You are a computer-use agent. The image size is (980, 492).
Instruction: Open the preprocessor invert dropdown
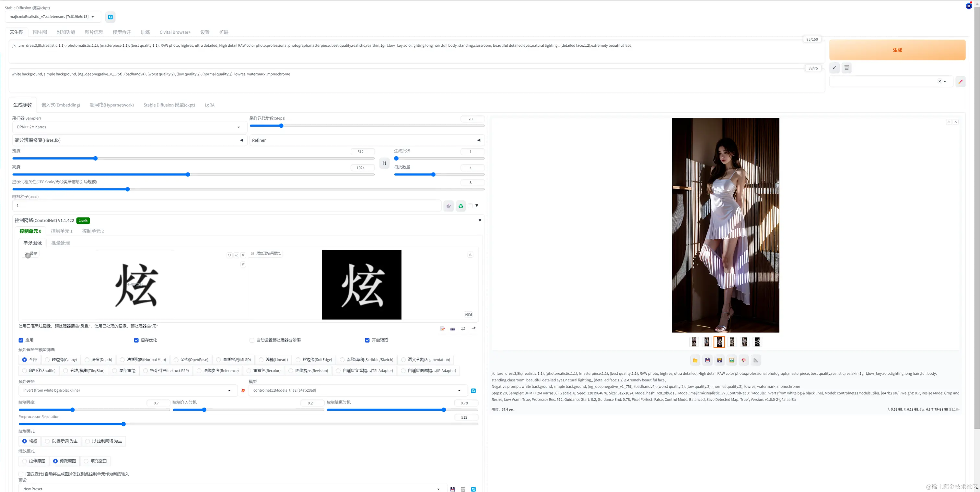(x=127, y=390)
